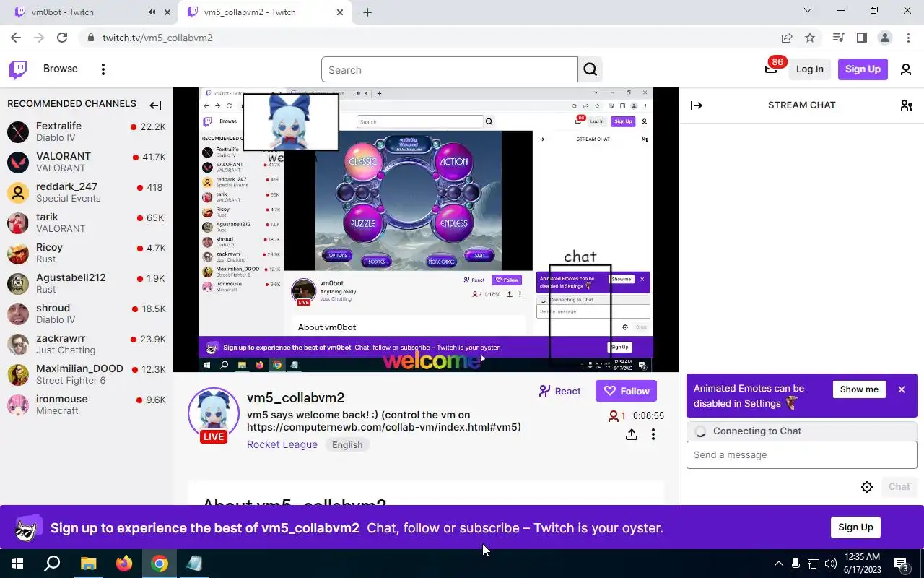Open the Windows notification center

(x=901, y=564)
